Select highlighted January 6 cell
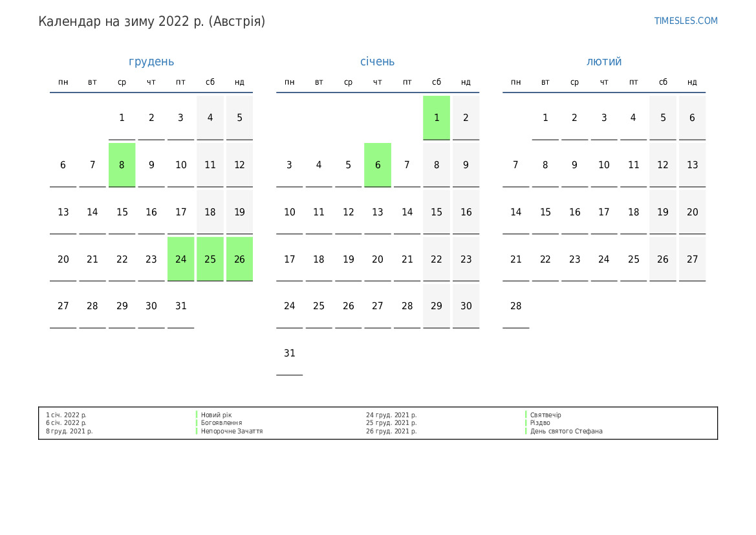This screenshot has width=756, height=535. [x=378, y=165]
